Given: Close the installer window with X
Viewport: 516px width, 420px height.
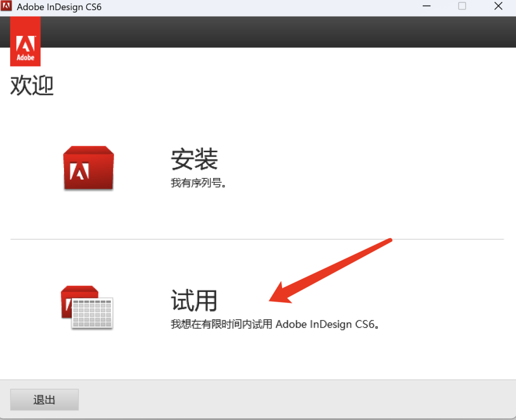Looking at the screenshot, I should point(498,7).
